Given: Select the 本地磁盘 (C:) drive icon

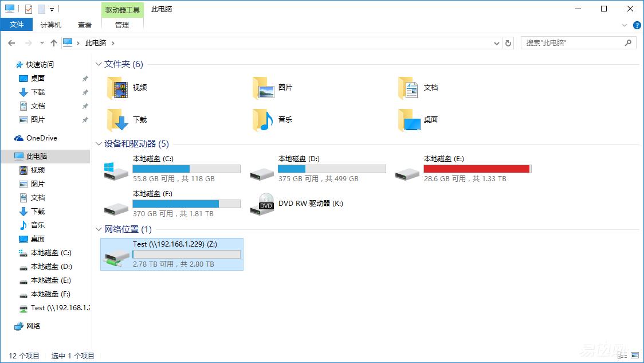Looking at the screenshot, I should [x=116, y=170].
